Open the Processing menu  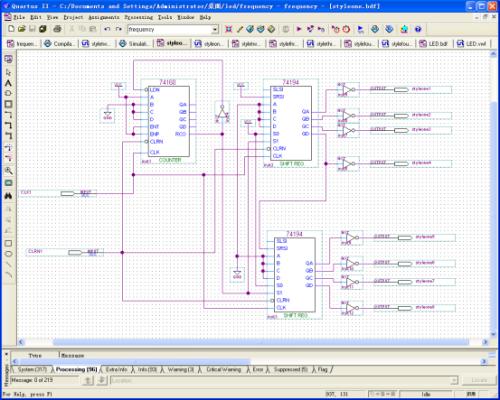[139, 17]
